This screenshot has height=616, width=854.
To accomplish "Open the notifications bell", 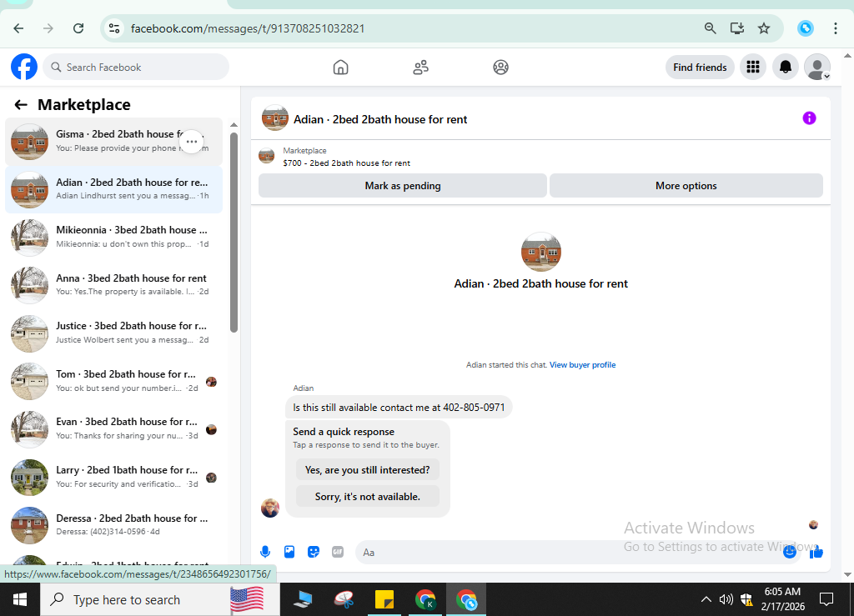I will pos(786,67).
